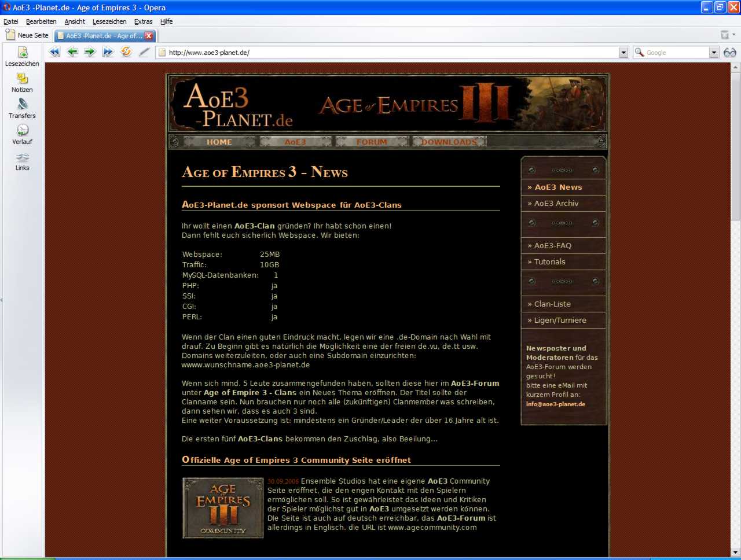Click the page icon in address bar
This screenshot has width=741, height=560.
coord(162,53)
